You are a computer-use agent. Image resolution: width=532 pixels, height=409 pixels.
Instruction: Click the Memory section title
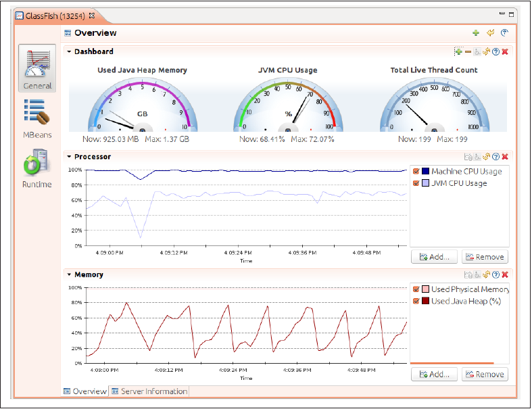[89, 274]
